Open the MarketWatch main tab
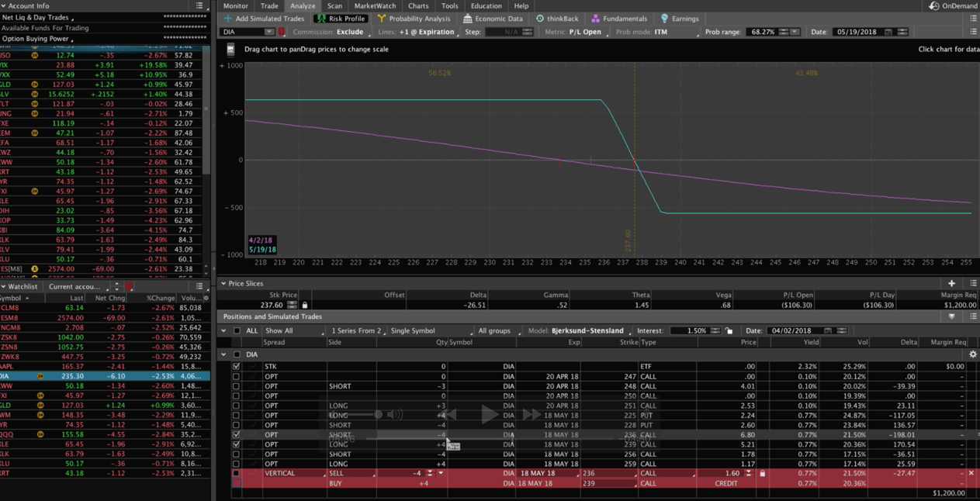980x501 pixels. (375, 5)
